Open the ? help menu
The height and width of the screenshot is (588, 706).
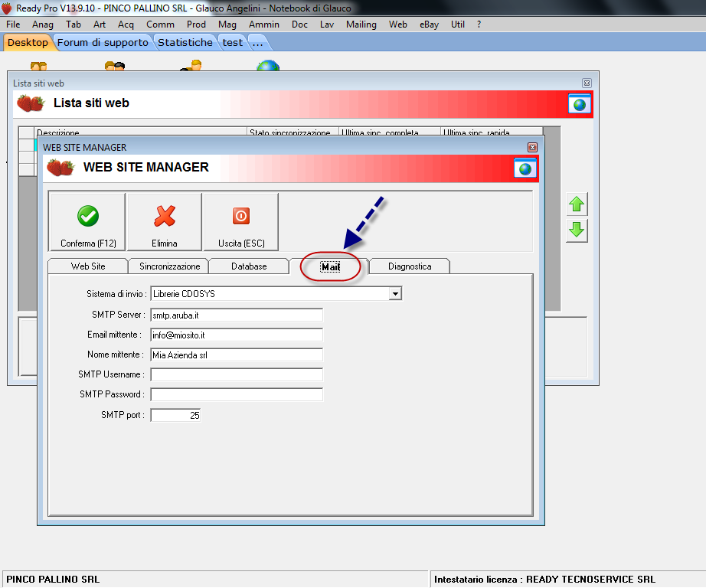pos(479,24)
